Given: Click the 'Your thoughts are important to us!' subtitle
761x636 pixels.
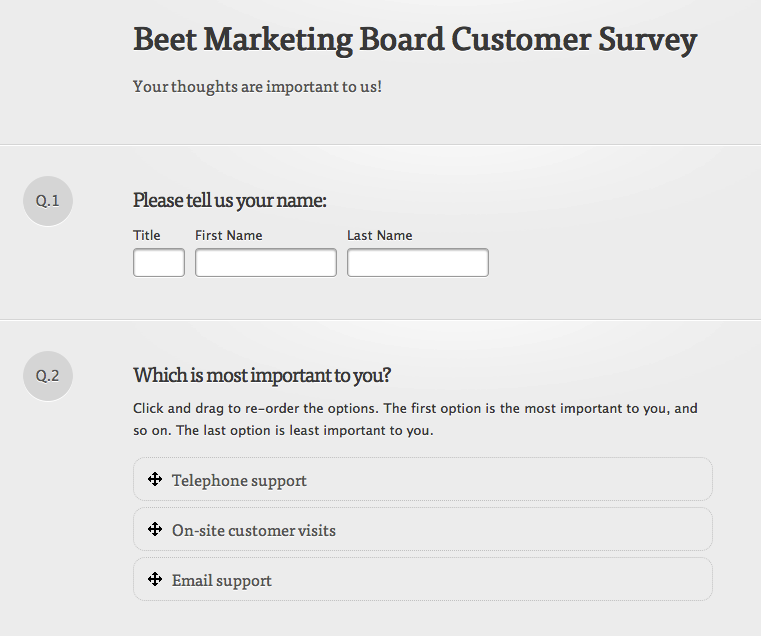Looking at the screenshot, I should point(258,87).
